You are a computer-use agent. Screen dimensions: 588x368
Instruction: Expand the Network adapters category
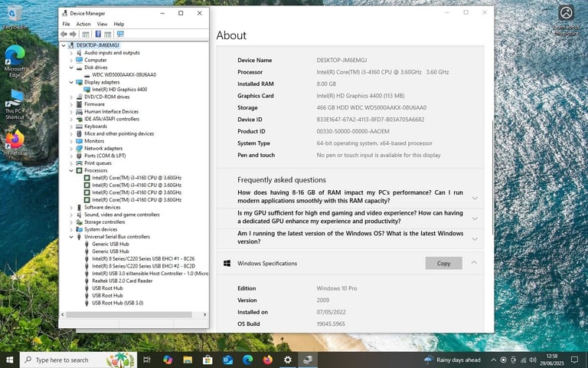coord(71,148)
